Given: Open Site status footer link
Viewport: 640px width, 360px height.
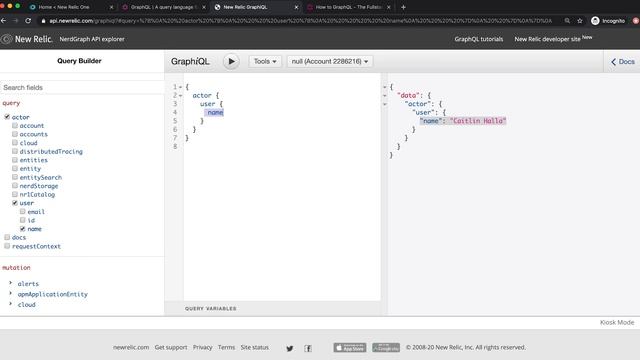Looking at the screenshot, I should [254, 347].
